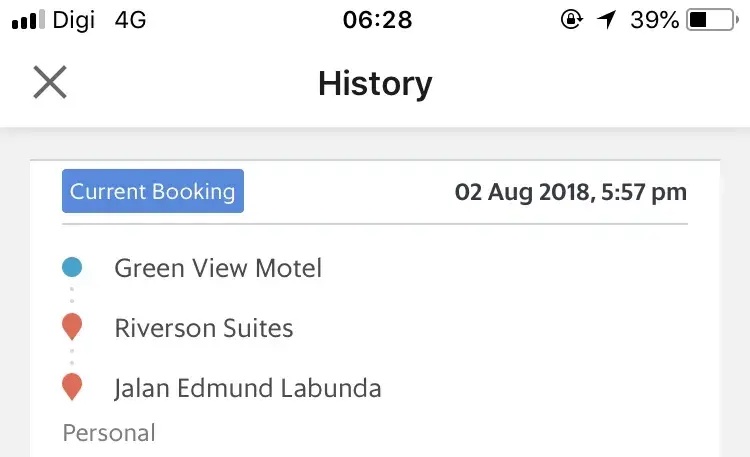This screenshot has width=750, height=457.
Task: Select Jalan Edmund Labunda destination
Action: point(247,387)
